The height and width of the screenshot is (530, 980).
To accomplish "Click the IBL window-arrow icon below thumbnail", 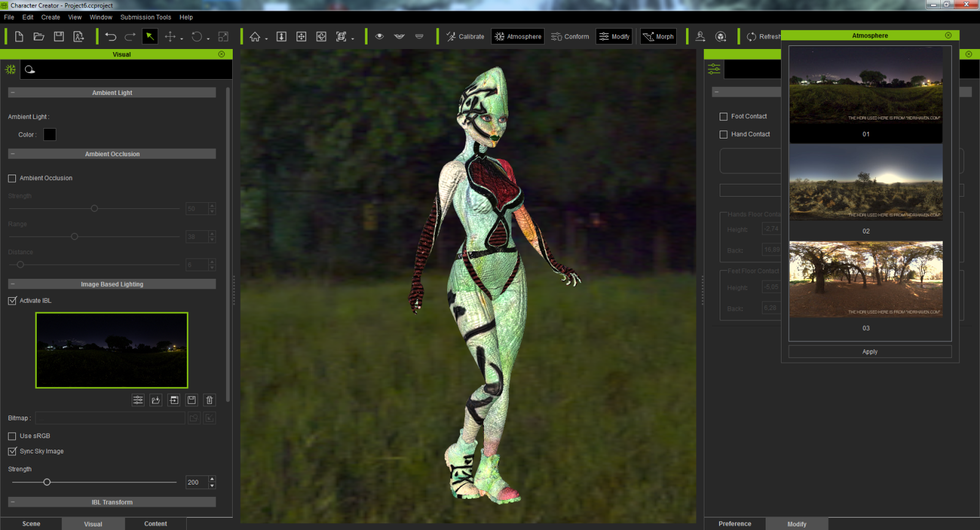I will pyautogui.click(x=174, y=400).
